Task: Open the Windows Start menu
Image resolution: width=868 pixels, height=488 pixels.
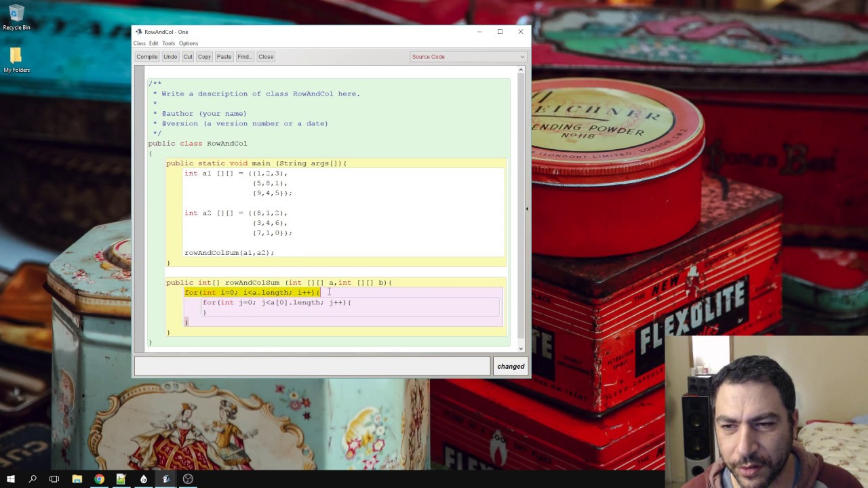Action: point(11,479)
